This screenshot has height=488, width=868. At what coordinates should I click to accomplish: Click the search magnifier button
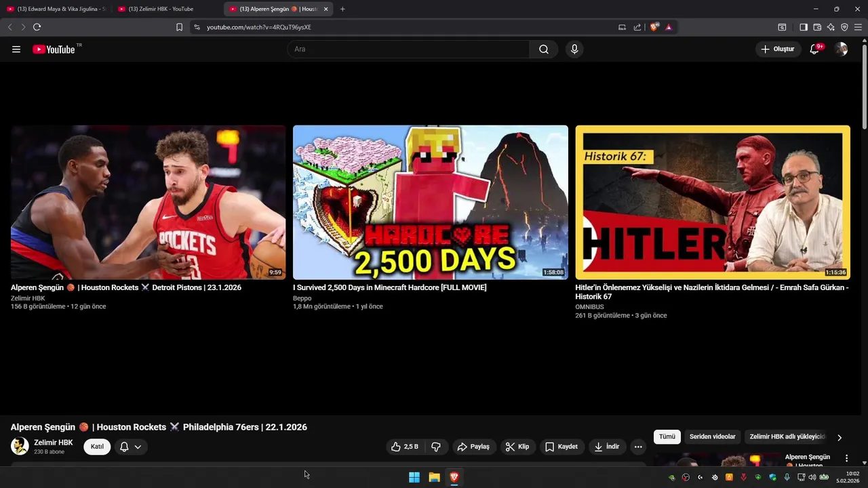pos(544,49)
